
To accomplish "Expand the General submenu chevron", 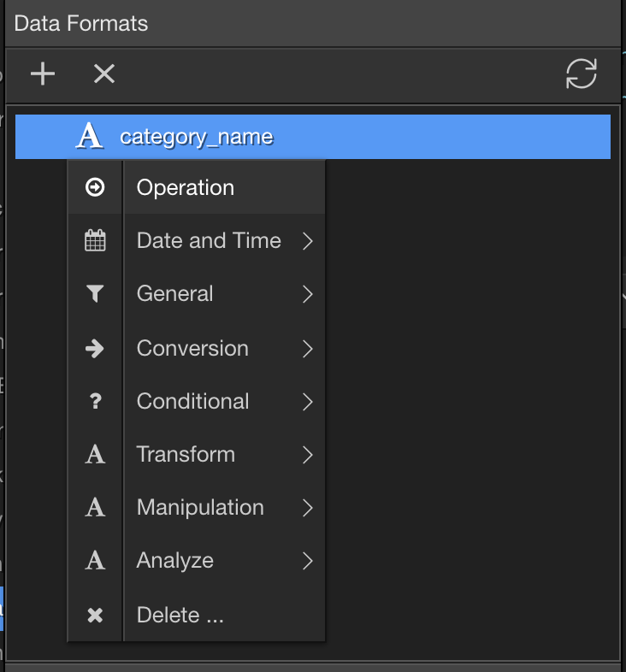I will click(x=308, y=295).
